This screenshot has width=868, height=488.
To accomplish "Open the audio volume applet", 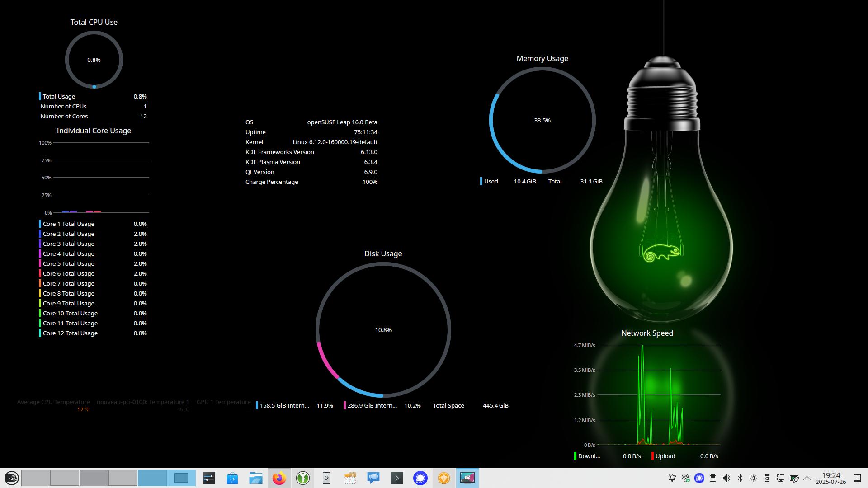I will [x=726, y=478].
